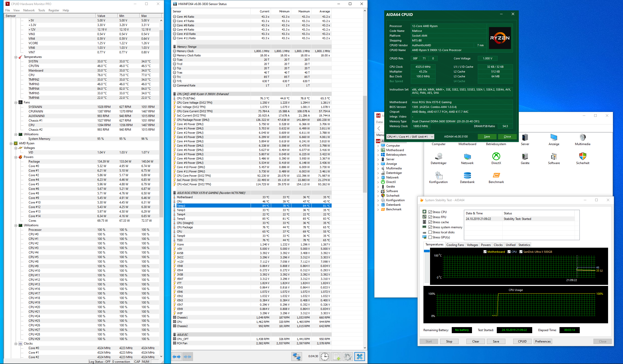Click HWiNFO expand/collapse arrows icon
This screenshot has width=623, height=364.
pos(177,357)
